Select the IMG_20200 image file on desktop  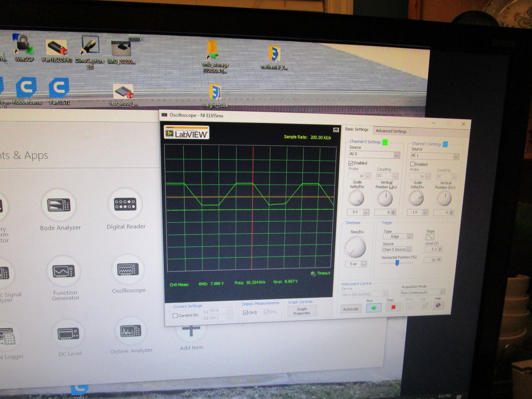(121, 52)
